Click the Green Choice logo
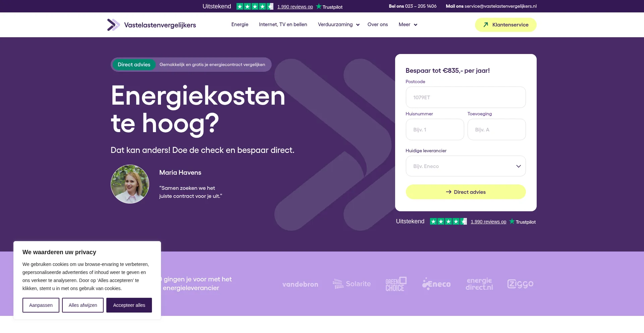The width and height of the screenshot is (644, 333). click(396, 284)
